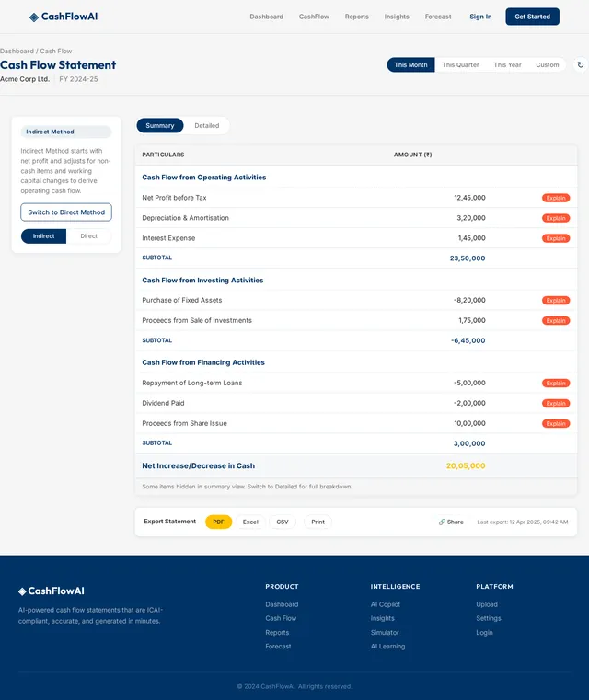The height and width of the screenshot is (700, 589).
Task: Click Dashboard in breadcrumb
Action: (17, 51)
